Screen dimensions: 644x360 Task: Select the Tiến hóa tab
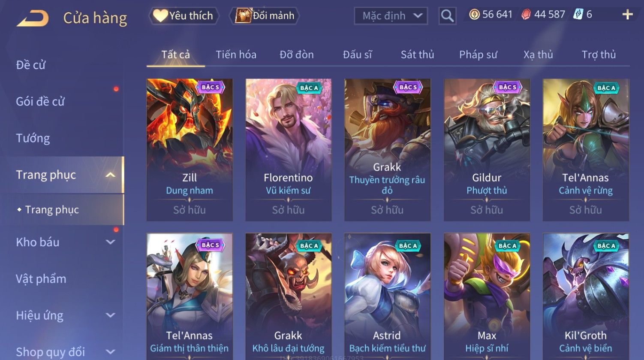point(236,55)
